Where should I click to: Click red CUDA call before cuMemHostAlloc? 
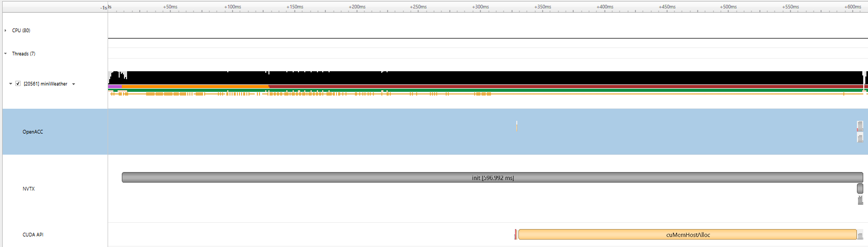point(515,235)
